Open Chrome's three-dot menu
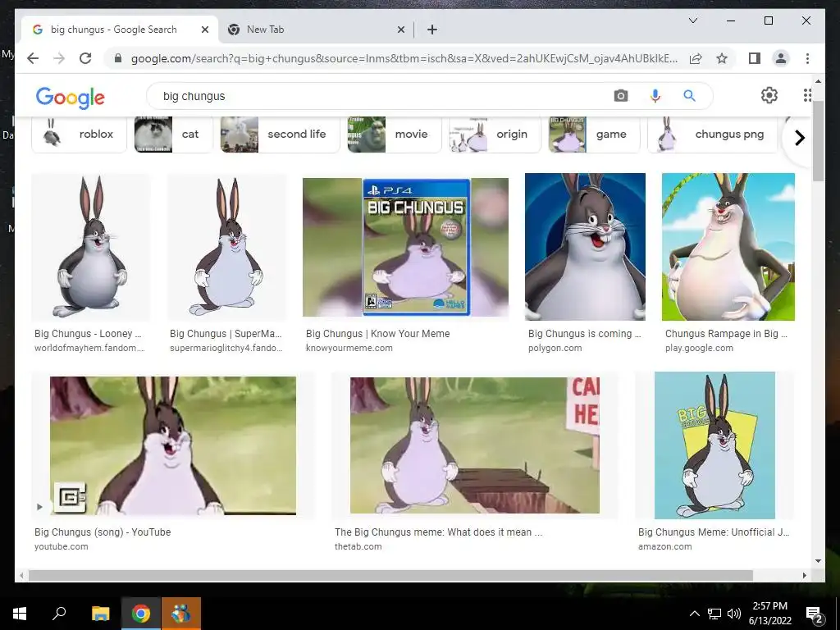 tap(807, 58)
